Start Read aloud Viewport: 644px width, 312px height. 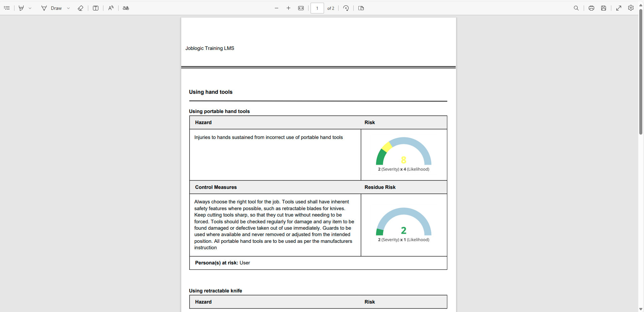[x=111, y=8]
